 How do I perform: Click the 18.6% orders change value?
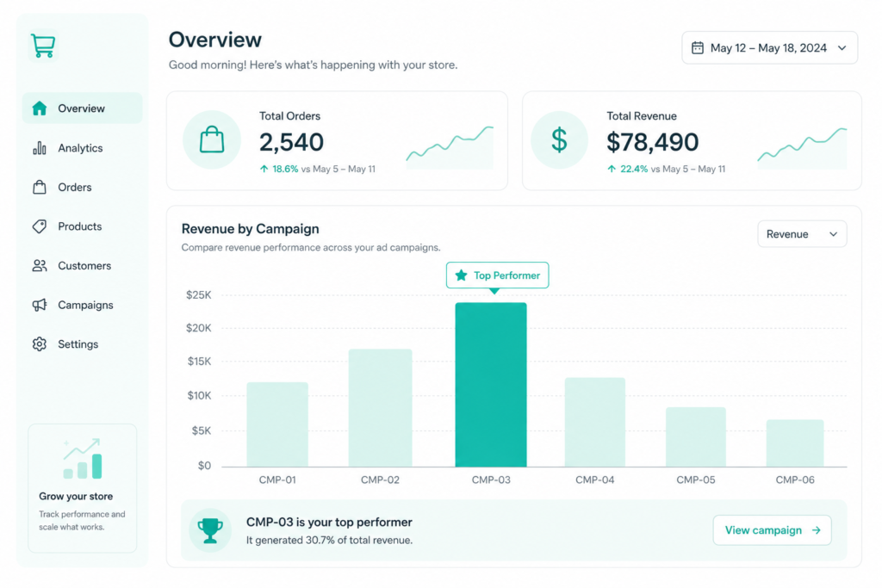click(x=285, y=169)
